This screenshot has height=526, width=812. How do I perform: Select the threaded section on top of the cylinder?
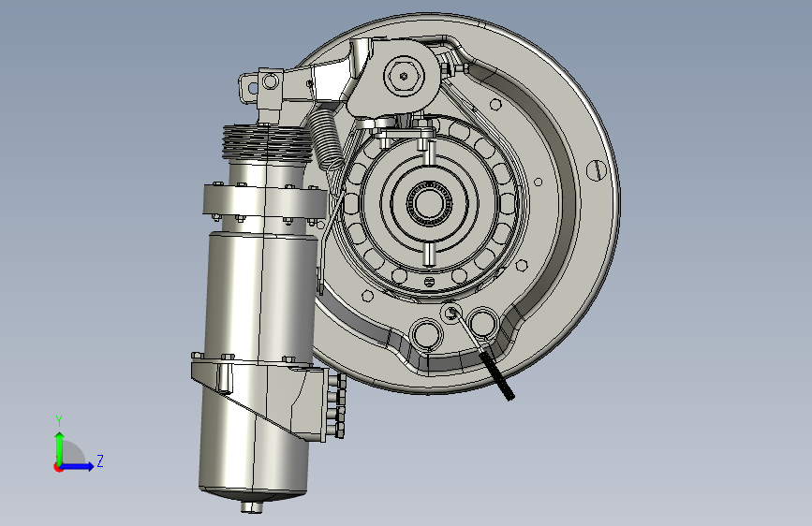(267, 142)
